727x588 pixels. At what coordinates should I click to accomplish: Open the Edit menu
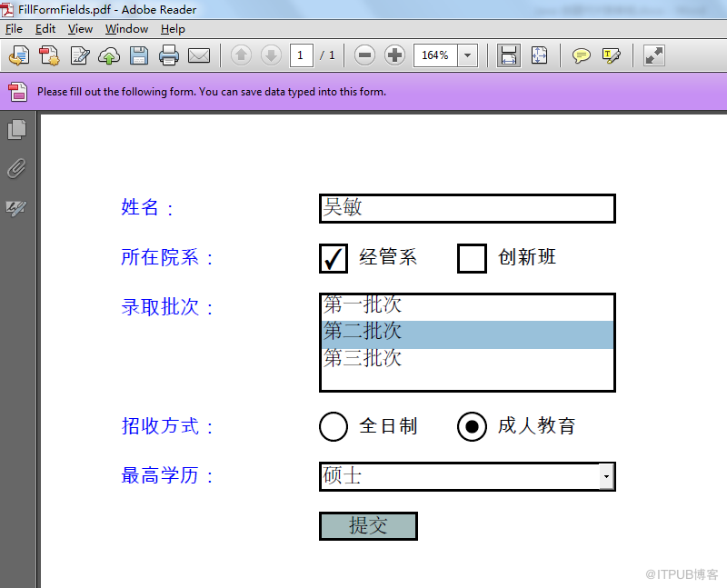click(x=45, y=29)
